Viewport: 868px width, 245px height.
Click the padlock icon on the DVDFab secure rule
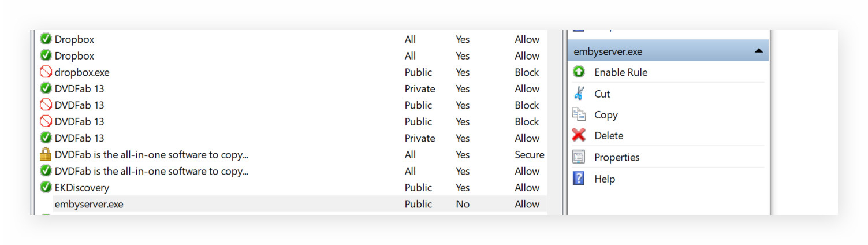[x=46, y=155]
